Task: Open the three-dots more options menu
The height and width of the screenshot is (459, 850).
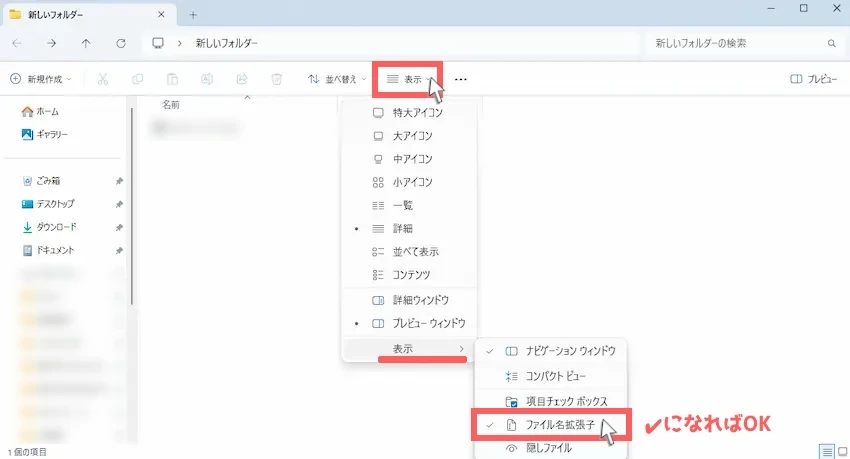Action: tap(461, 79)
